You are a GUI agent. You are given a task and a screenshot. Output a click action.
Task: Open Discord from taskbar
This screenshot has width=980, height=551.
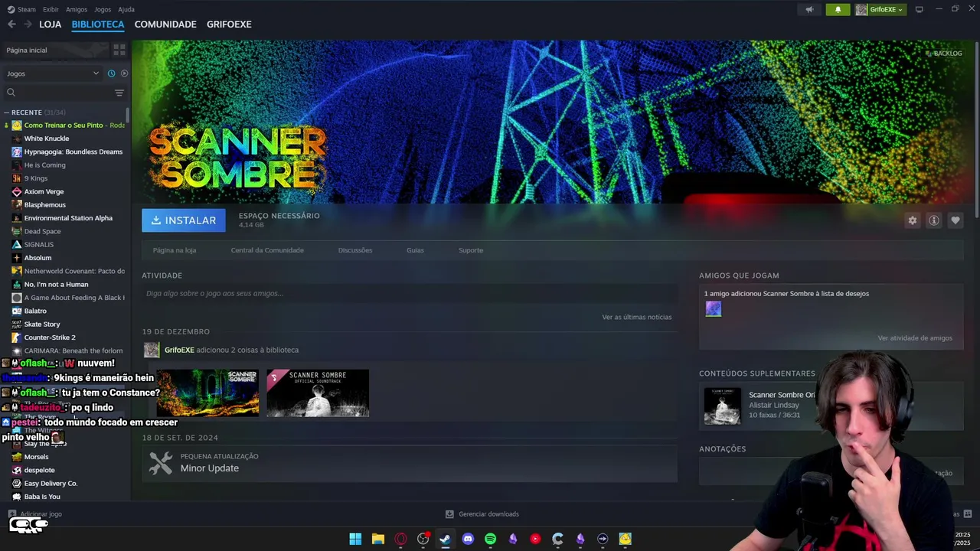(x=468, y=539)
